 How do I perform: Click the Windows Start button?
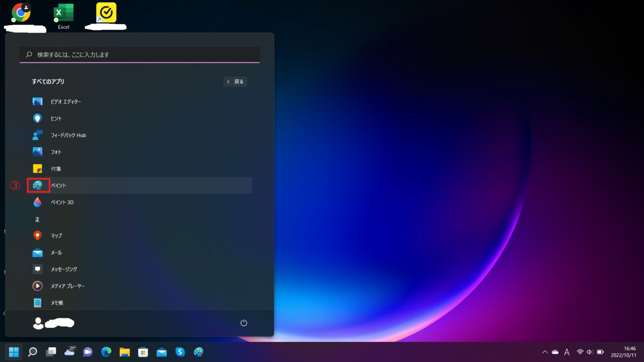coord(14,352)
